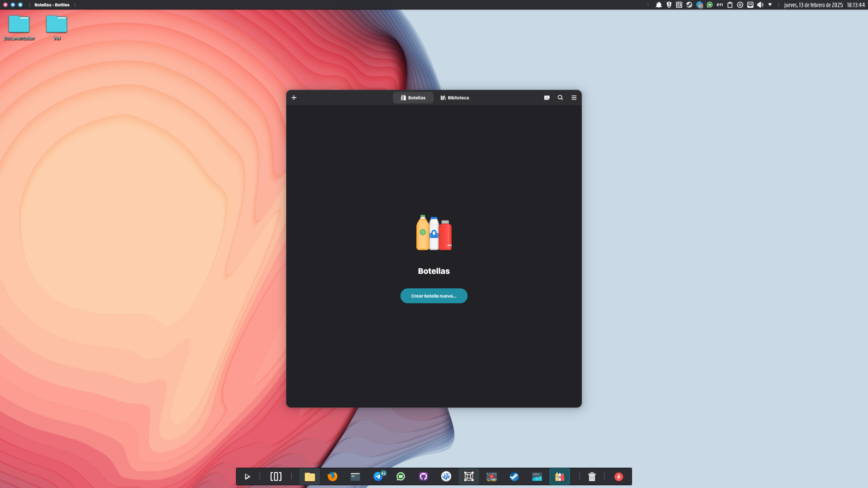Open the trash in the dock
This screenshot has height=488, width=868.
click(x=592, y=477)
